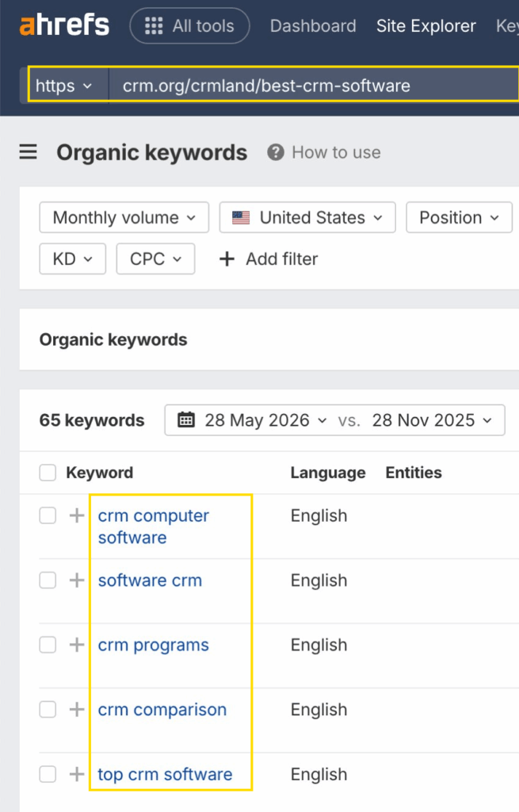
Task: Open Site Explorer tab
Action: click(x=426, y=25)
